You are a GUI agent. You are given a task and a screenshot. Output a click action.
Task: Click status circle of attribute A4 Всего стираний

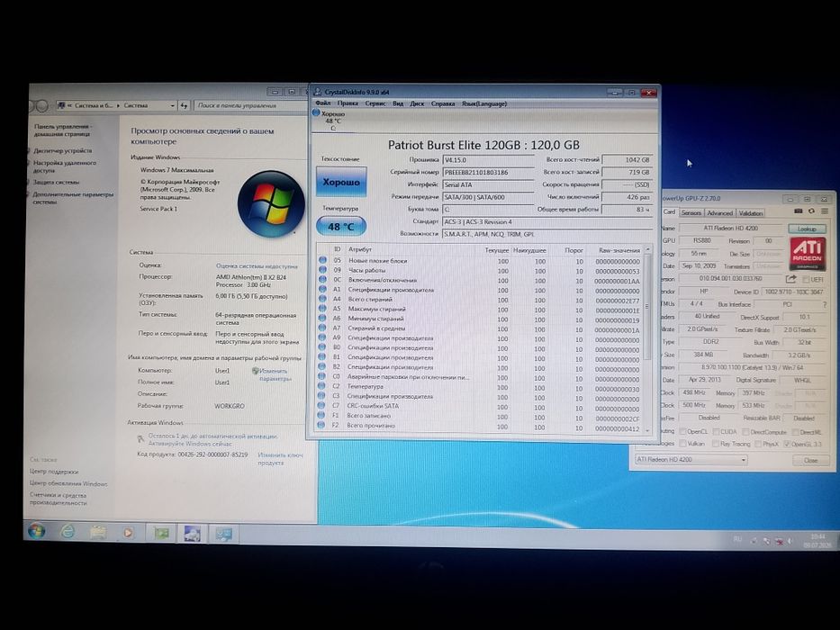pos(322,299)
